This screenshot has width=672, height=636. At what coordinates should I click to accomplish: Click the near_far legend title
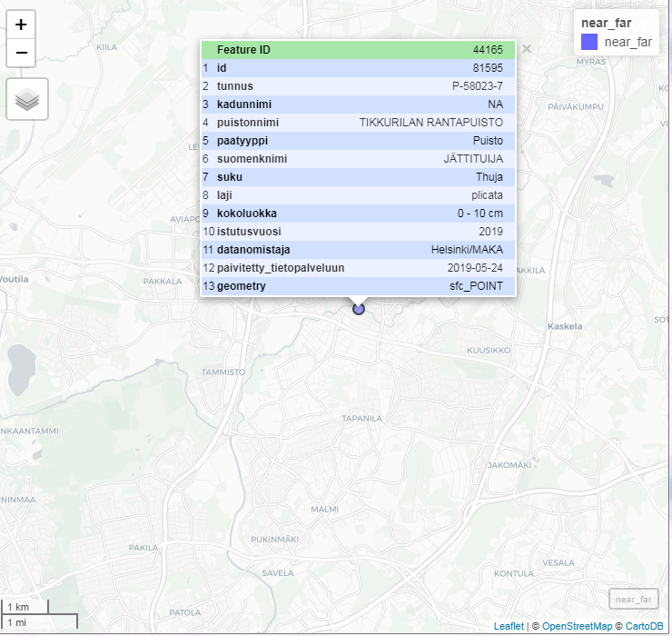[x=606, y=22]
